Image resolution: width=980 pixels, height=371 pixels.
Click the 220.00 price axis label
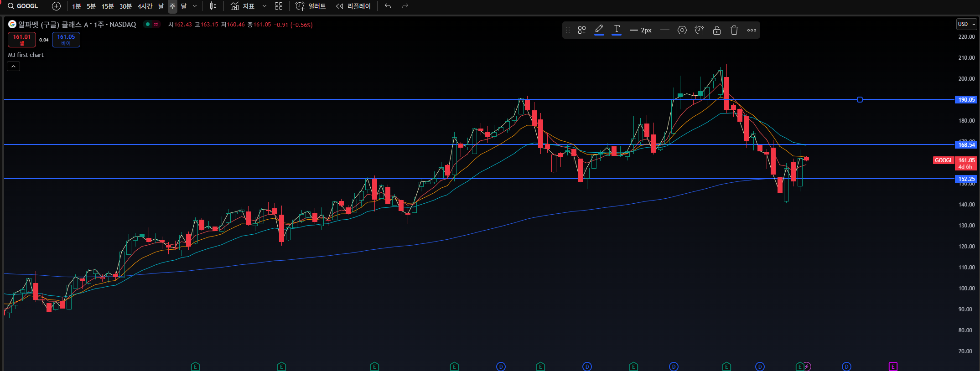point(966,36)
